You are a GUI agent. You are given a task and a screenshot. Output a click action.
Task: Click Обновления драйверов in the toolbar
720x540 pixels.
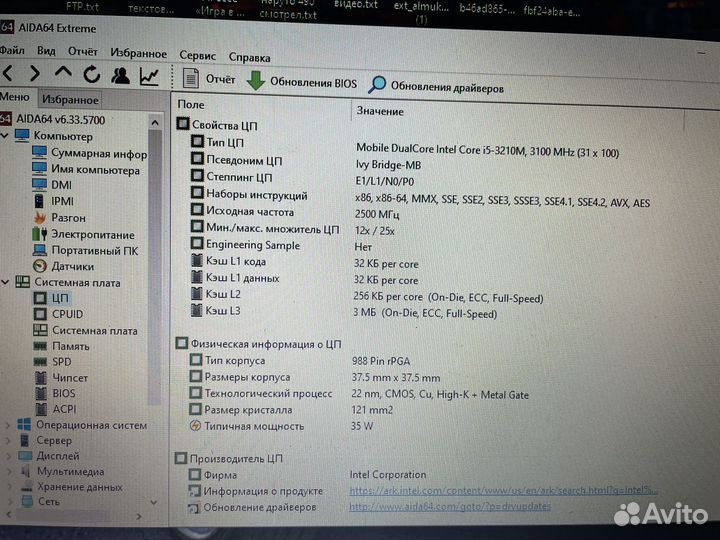pyautogui.click(x=436, y=87)
